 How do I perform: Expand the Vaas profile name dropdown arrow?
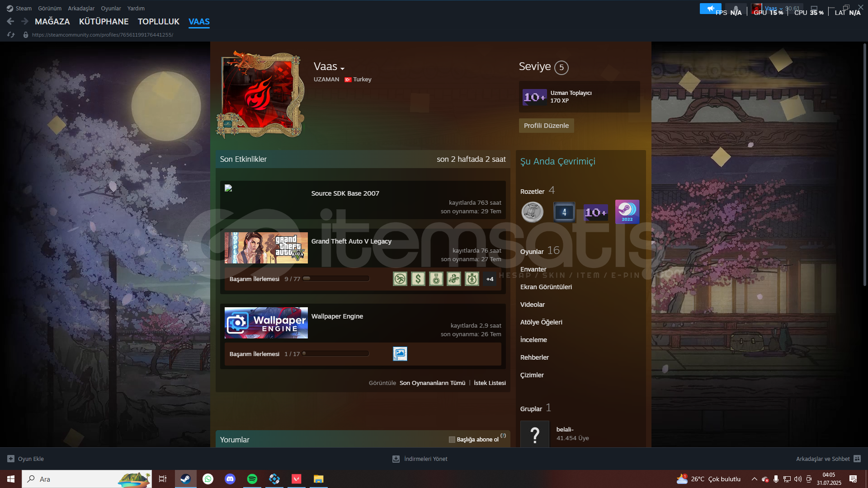pyautogui.click(x=343, y=69)
